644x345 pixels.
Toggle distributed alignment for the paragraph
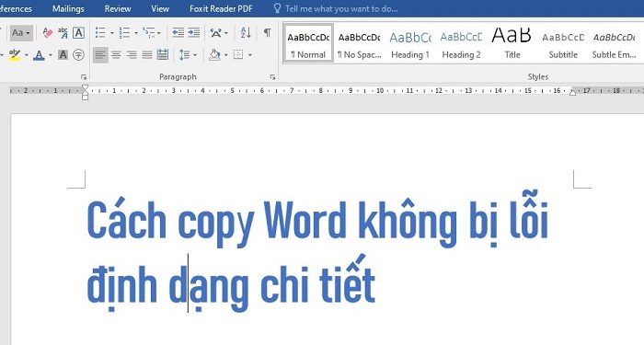[163, 54]
